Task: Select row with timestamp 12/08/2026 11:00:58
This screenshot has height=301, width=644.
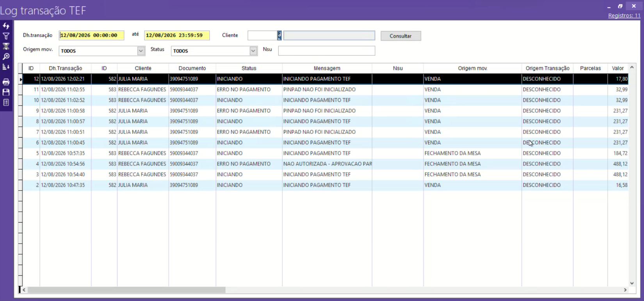Action: (x=326, y=111)
